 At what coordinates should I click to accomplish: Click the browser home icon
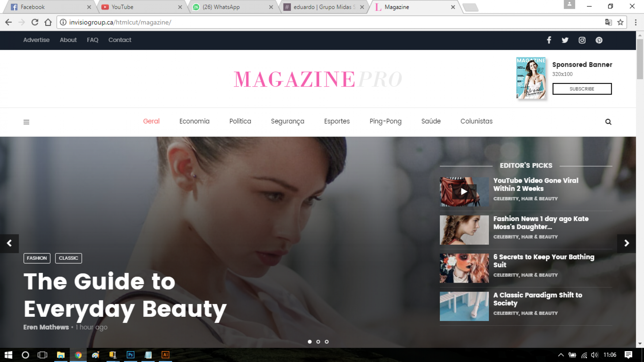(48, 22)
